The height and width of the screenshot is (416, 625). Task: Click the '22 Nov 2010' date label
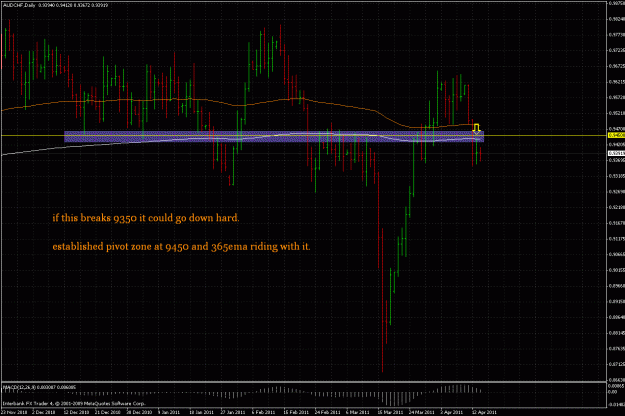click(14, 412)
